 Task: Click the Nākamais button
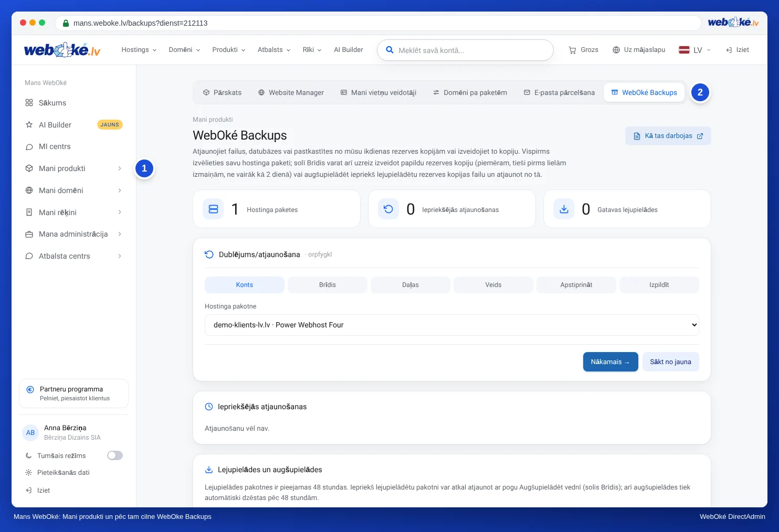[x=610, y=362]
